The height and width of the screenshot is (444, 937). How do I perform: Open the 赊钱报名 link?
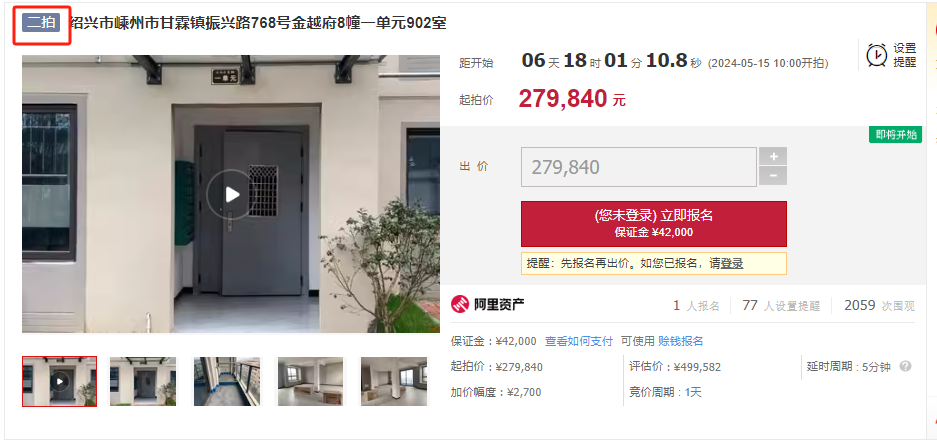pos(681,341)
